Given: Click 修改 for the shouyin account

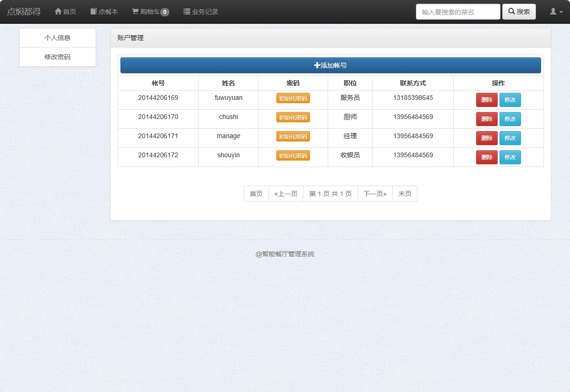Looking at the screenshot, I should 510,157.
